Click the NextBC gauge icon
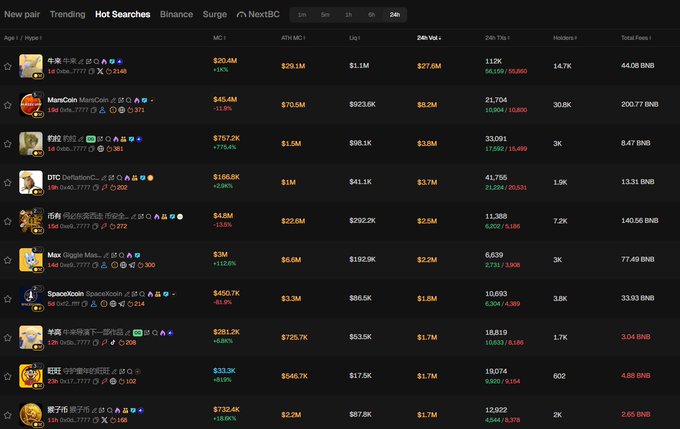680x429 pixels. (241, 15)
